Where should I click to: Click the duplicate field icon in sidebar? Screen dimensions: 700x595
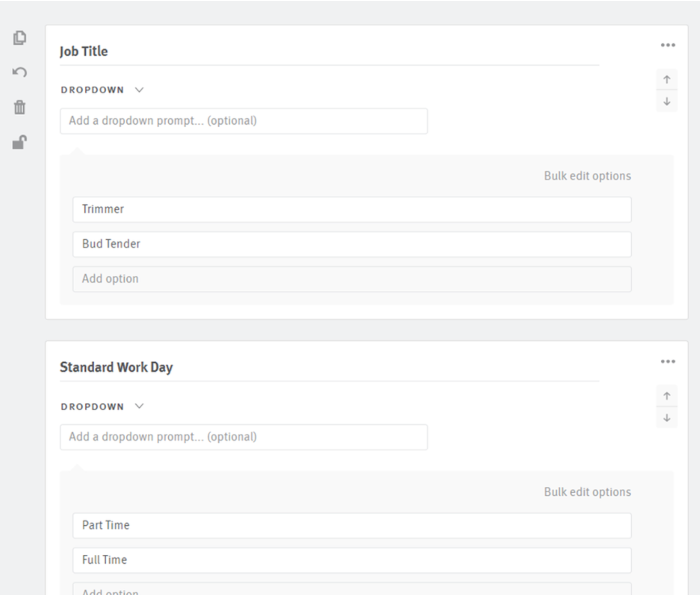click(x=20, y=38)
